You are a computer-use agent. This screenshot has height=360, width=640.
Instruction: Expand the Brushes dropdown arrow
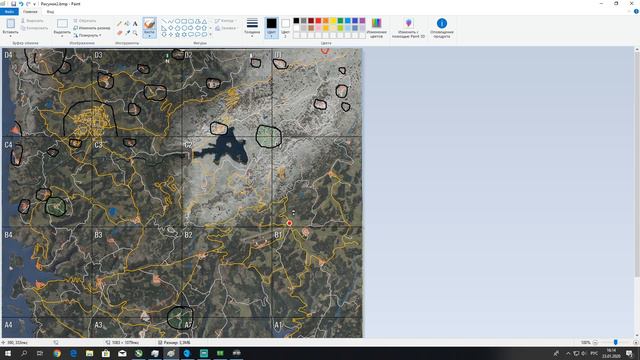[x=149, y=36]
